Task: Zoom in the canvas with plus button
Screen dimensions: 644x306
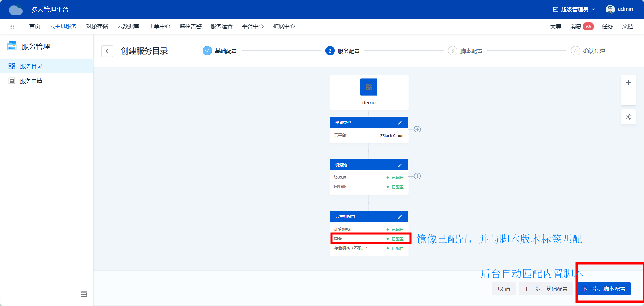Action: [x=628, y=83]
